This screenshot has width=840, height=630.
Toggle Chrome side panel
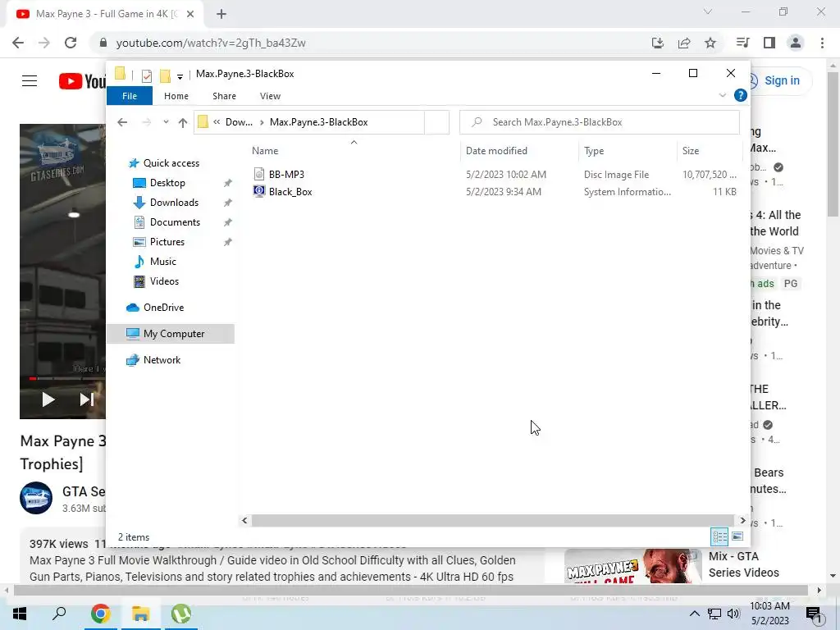769,43
